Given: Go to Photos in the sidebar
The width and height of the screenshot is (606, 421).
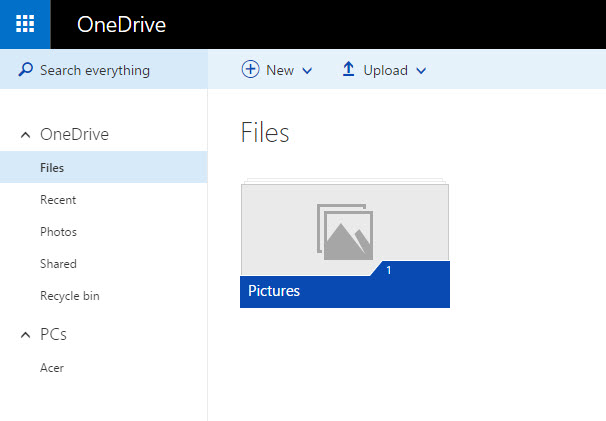Looking at the screenshot, I should coord(58,232).
